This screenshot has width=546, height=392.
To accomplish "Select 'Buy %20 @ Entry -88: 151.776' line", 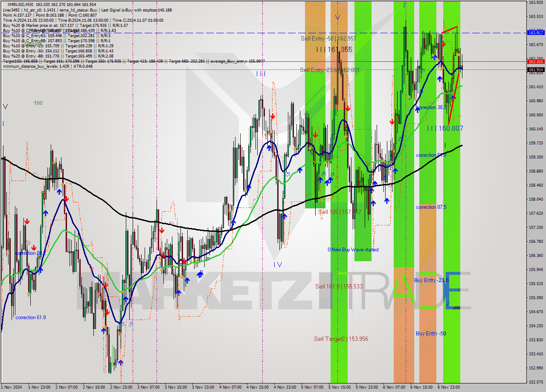I will click(58, 56).
